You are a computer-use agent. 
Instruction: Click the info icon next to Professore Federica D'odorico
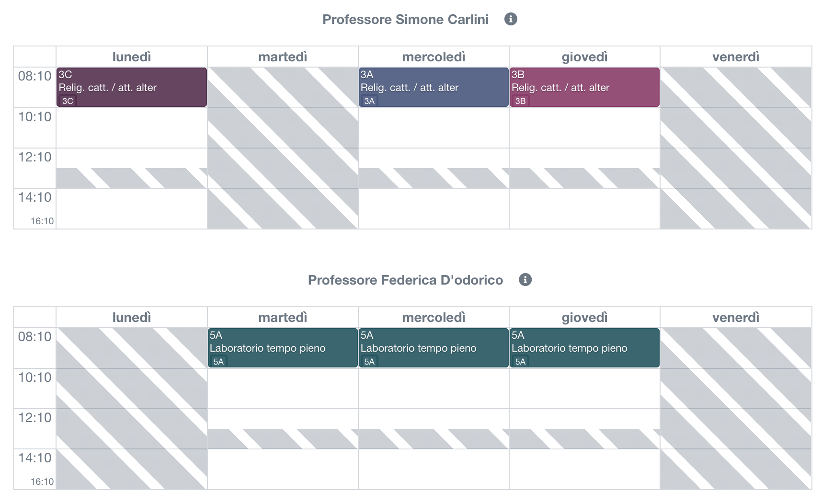coord(525,280)
